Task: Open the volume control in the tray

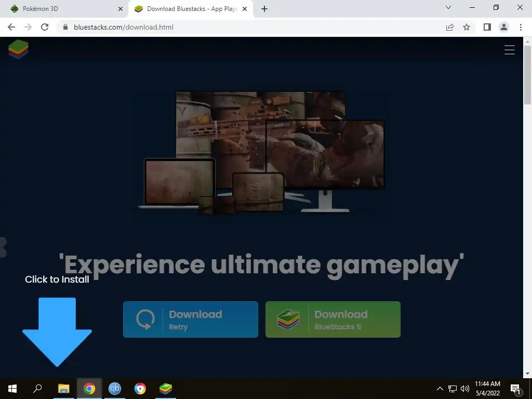Action: pos(465,389)
